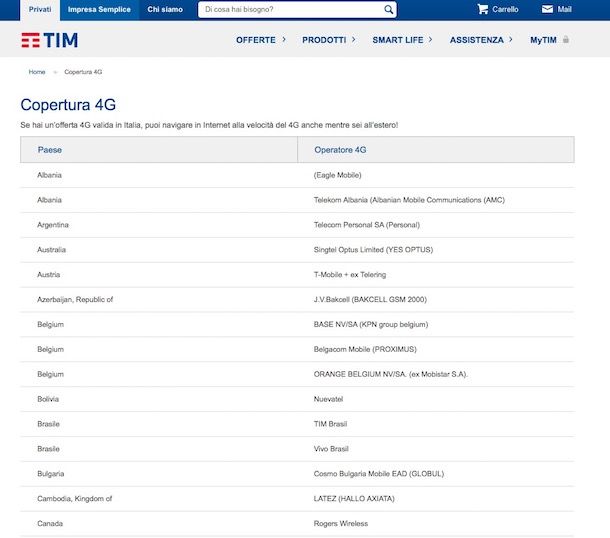Click the TIM logo
This screenshot has width=610, height=538.
pos(49,40)
